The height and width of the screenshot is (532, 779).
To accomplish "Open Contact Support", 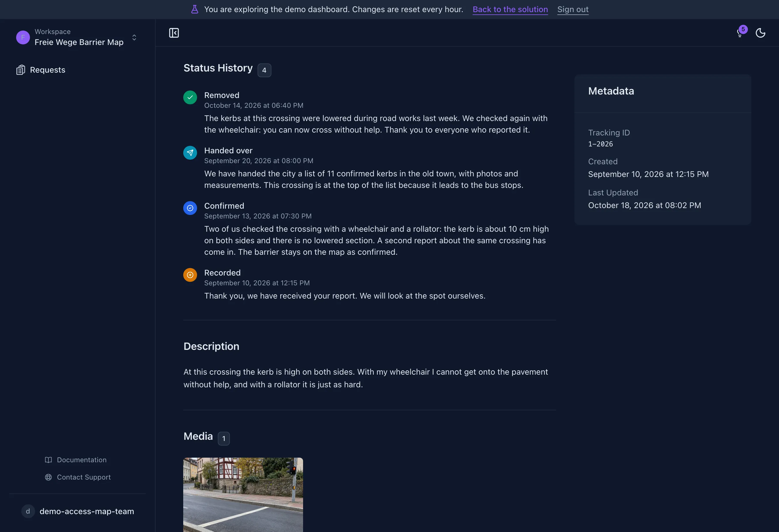I will click(x=84, y=477).
